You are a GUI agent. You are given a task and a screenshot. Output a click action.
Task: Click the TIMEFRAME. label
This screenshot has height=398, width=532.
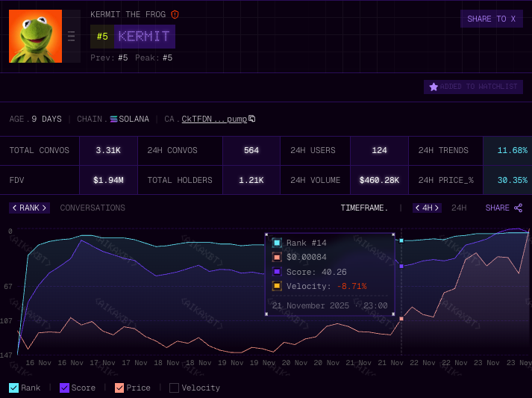coord(364,208)
